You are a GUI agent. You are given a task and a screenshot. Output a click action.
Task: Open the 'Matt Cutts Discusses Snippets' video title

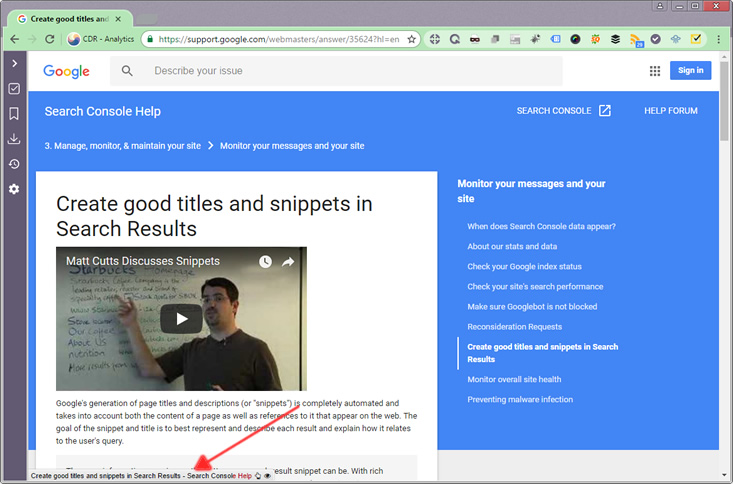143,261
